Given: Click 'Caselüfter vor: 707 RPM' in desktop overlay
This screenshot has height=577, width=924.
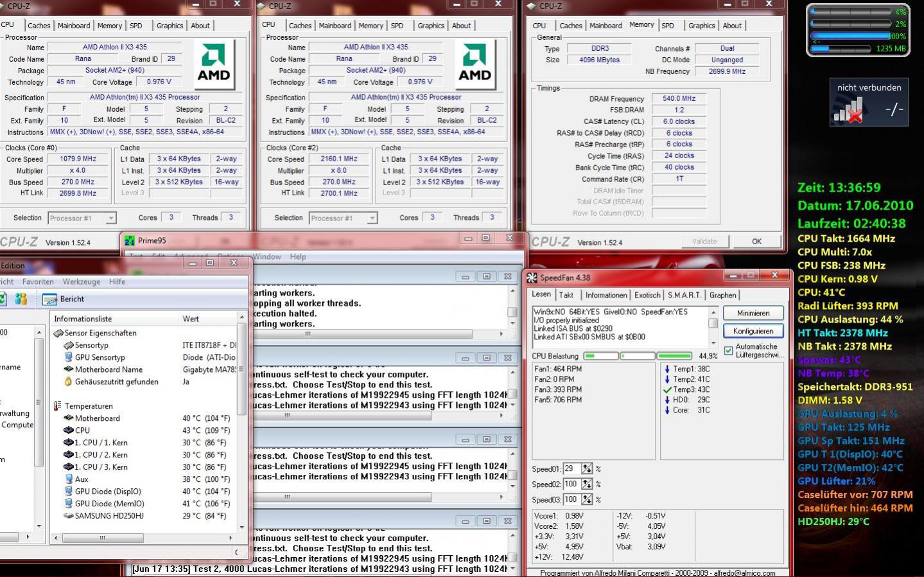Looking at the screenshot, I should click(855, 495).
